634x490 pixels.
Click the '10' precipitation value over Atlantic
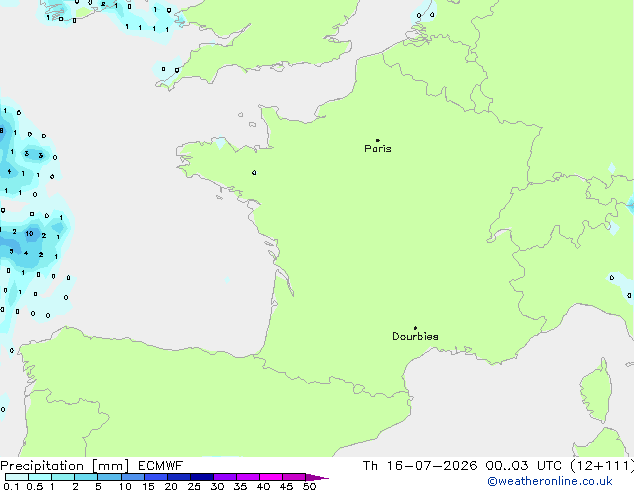pos(30,233)
